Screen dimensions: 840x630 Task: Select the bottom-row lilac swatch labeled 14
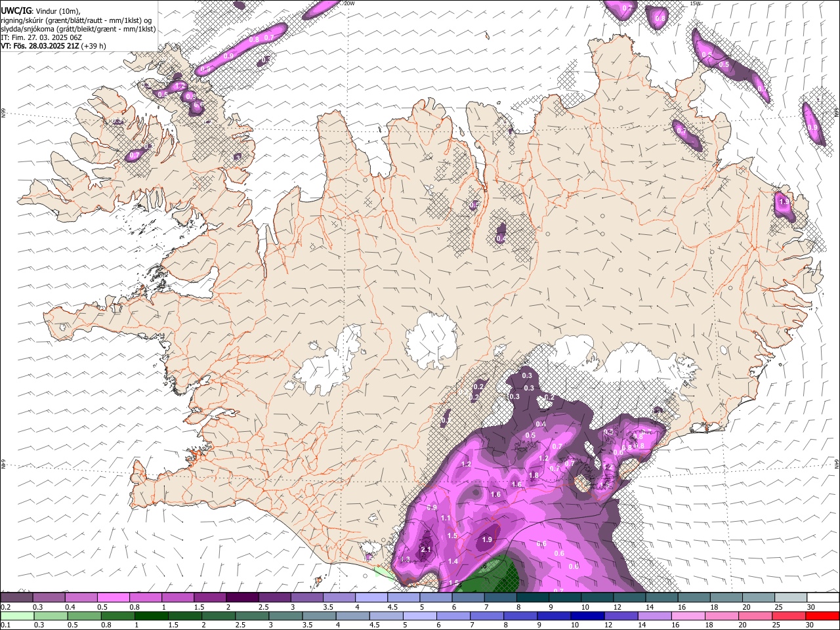(655, 616)
